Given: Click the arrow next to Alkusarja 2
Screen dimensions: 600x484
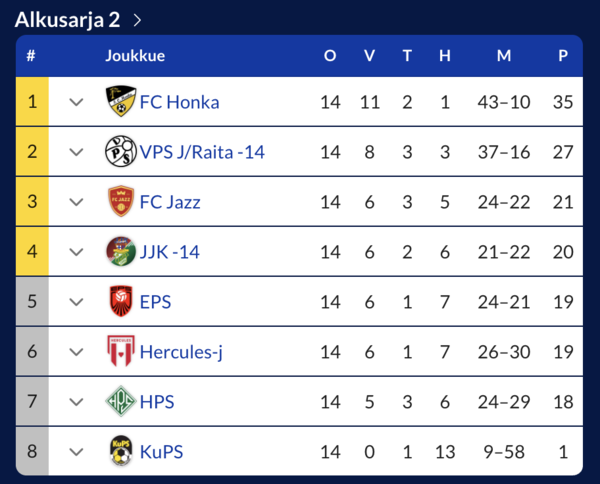Looking at the screenshot, I should point(137,20).
